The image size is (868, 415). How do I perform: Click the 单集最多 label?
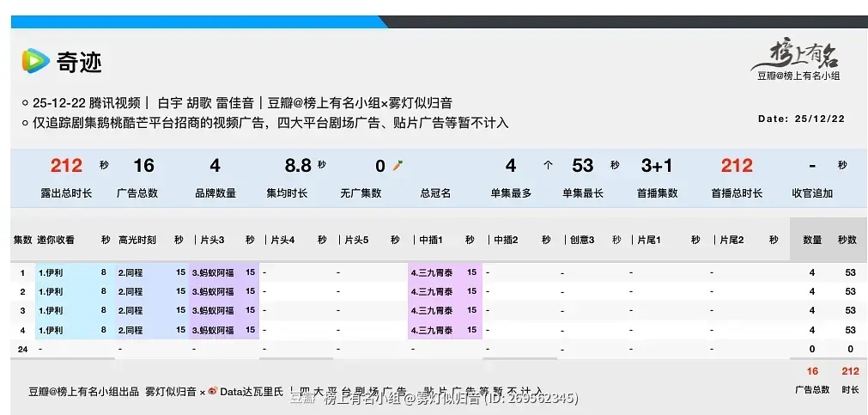coord(511,193)
